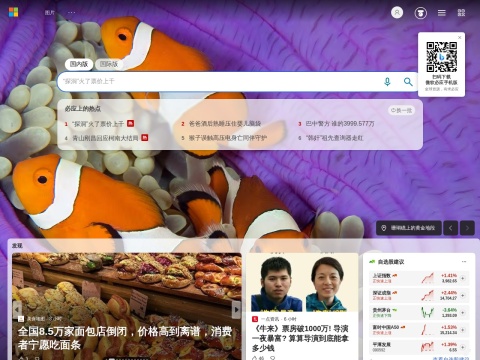The image size is (480, 360).
Task: Open the bakery closure headline article
Action: click(x=125, y=338)
